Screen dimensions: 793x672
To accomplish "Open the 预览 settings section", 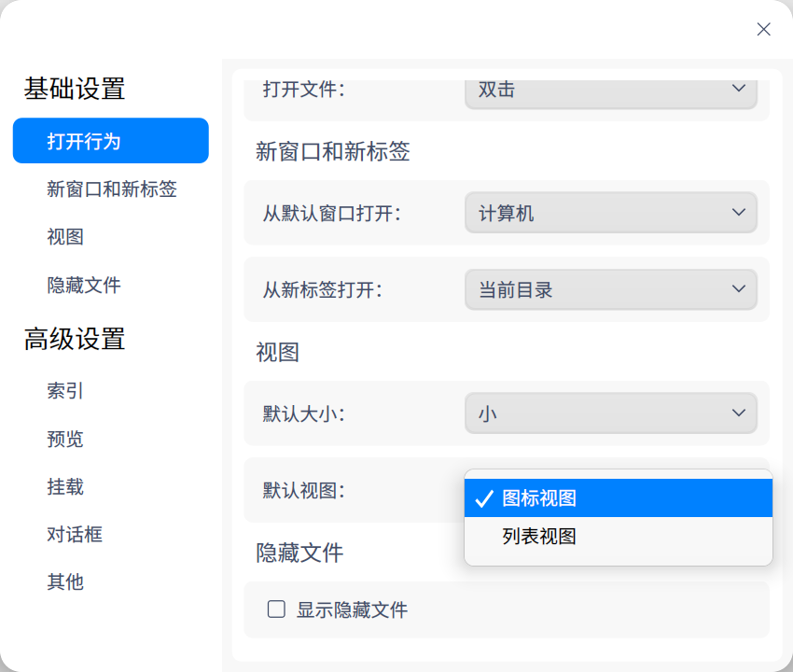I will click(65, 439).
